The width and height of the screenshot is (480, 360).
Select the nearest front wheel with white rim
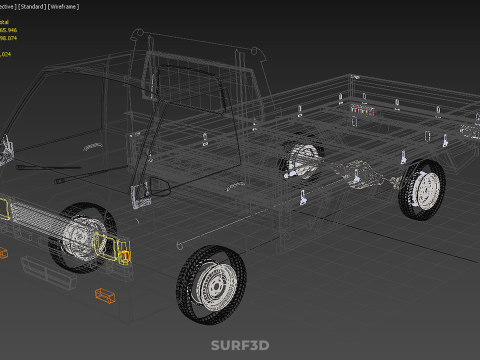pos(211,285)
